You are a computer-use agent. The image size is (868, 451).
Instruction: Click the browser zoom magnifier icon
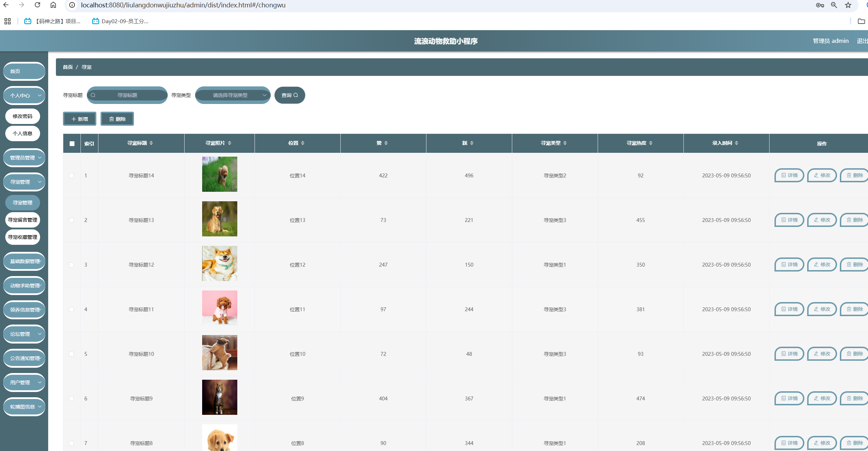[x=834, y=5]
